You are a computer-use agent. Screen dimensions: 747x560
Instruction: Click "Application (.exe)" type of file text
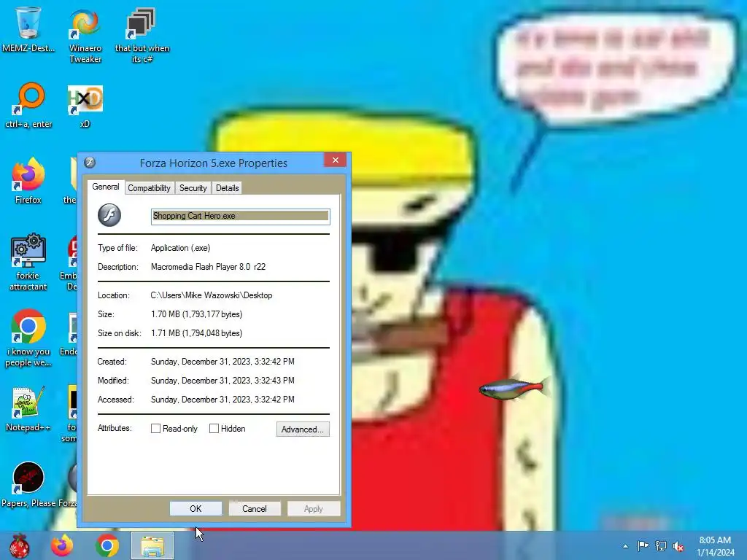pos(181,248)
